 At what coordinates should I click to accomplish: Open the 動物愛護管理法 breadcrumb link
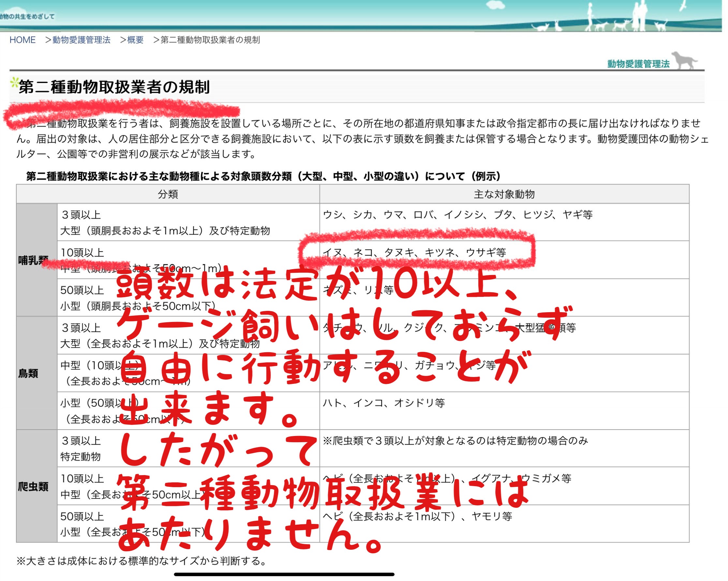(x=81, y=40)
